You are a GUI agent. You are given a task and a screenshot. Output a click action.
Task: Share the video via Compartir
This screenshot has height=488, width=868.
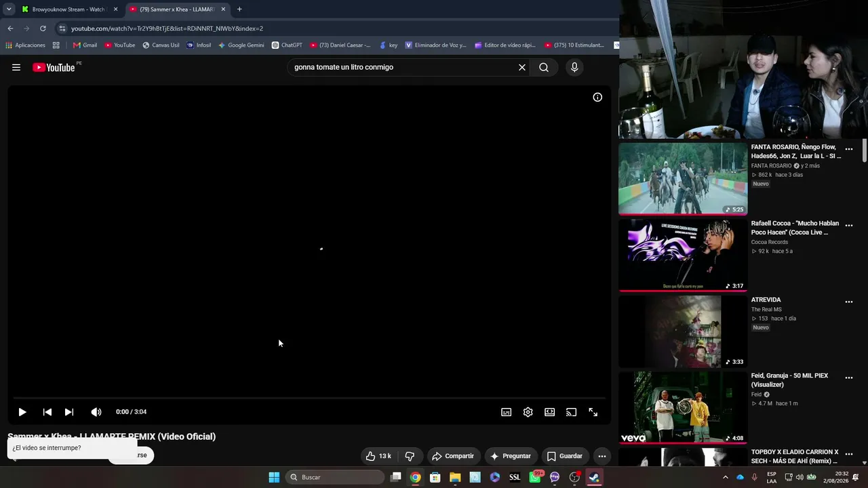(453, 456)
